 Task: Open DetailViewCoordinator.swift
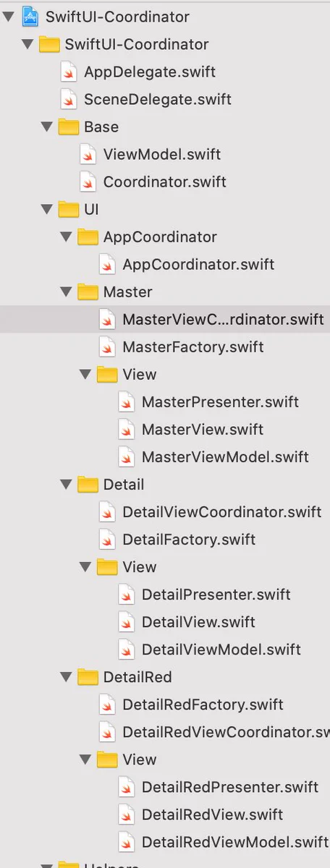coord(222,511)
